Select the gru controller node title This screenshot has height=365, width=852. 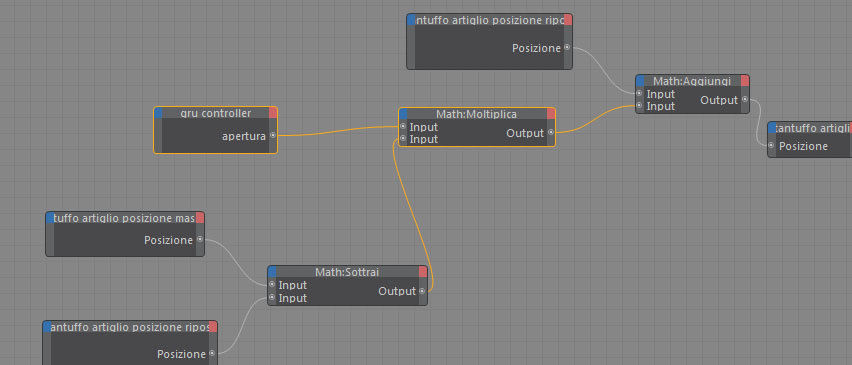coord(216,113)
